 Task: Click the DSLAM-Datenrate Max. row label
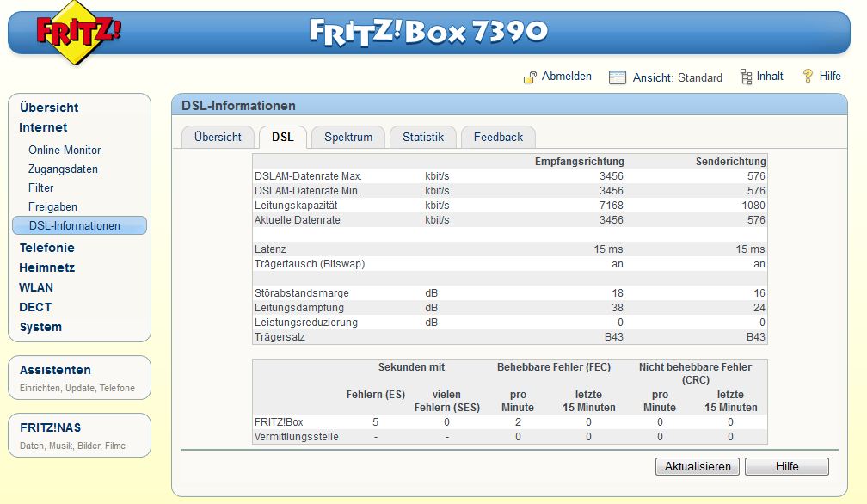tap(308, 176)
